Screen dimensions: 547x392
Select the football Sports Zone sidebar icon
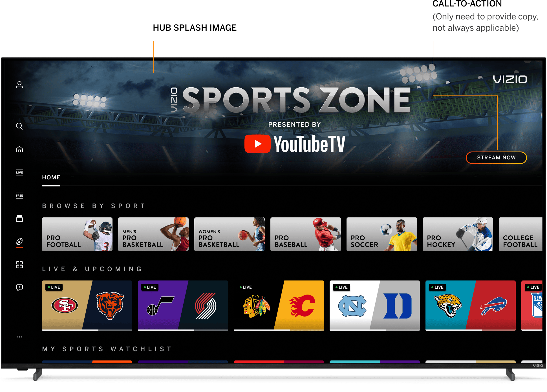(20, 241)
